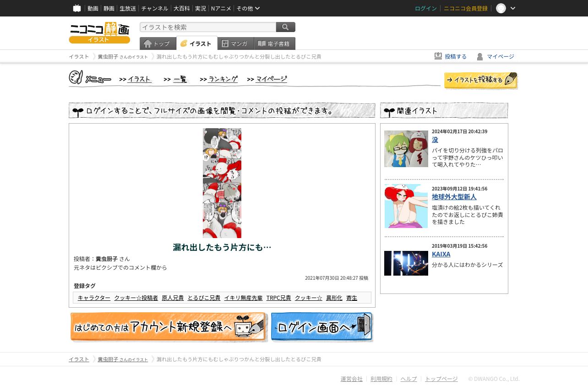Click ニコニコ会員登録 link

point(466,8)
